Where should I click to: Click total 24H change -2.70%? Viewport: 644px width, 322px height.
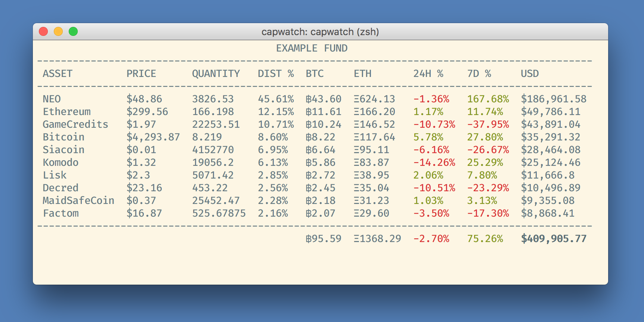(x=431, y=239)
